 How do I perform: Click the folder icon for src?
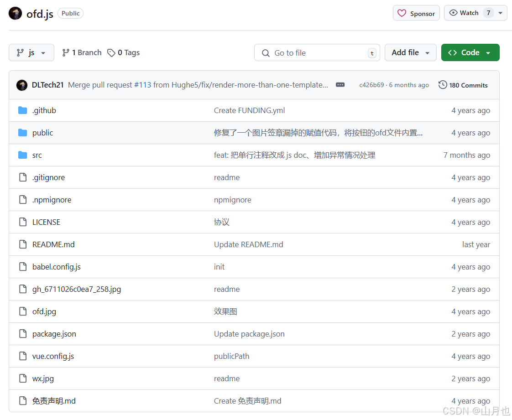coord(22,155)
